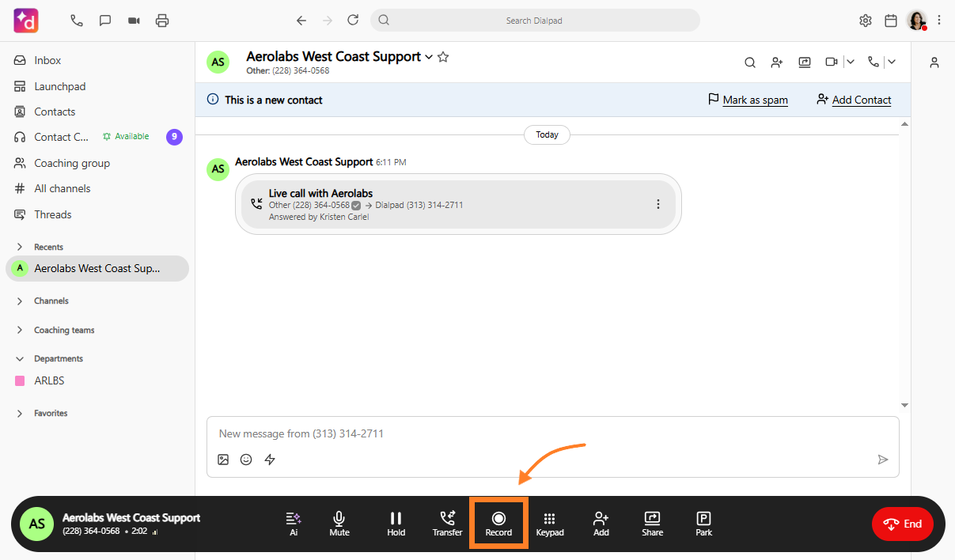This screenshot has width=955, height=560.
Task: Open the user profile avatar
Action: [x=917, y=21]
